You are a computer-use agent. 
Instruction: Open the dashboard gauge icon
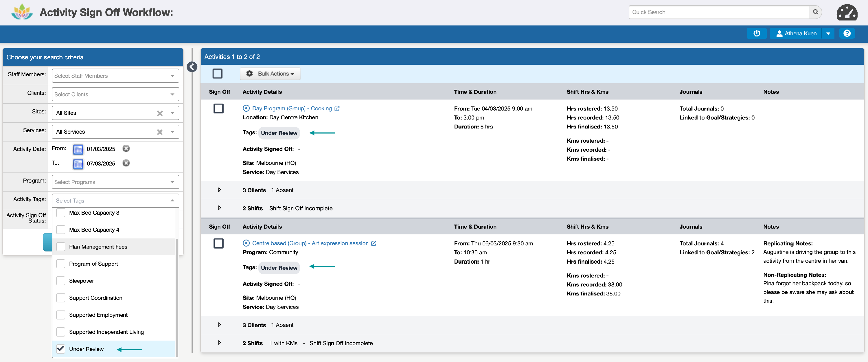click(846, 13)
